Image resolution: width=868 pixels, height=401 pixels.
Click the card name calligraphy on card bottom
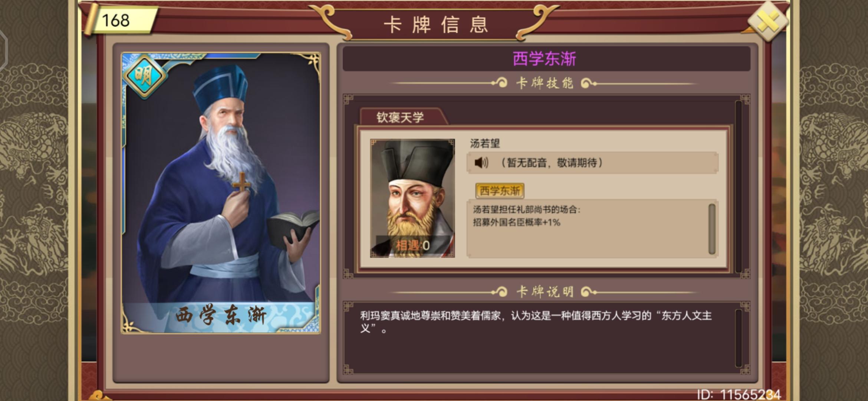click(221, 315)
